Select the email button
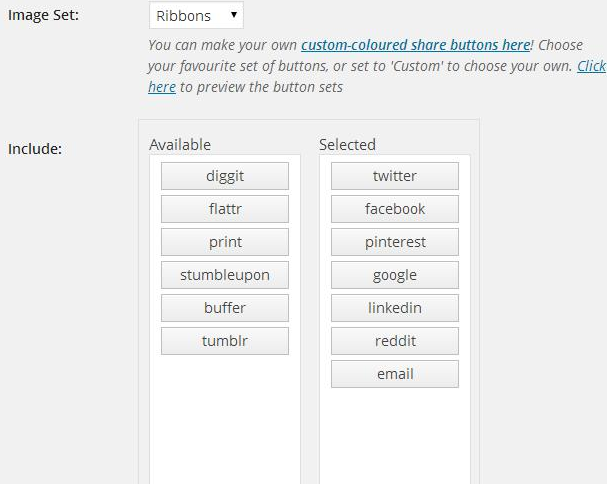607x484 pixels. [395, 374]
